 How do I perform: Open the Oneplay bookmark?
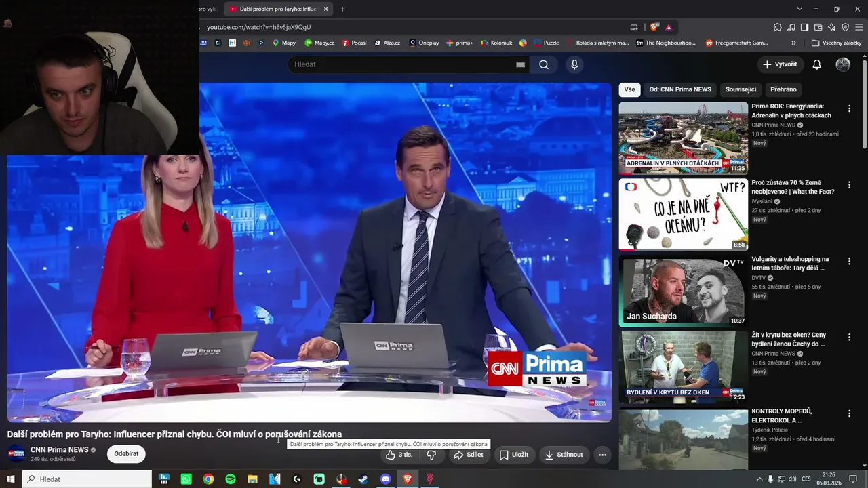pyautogui.click(x=424, y=43)
